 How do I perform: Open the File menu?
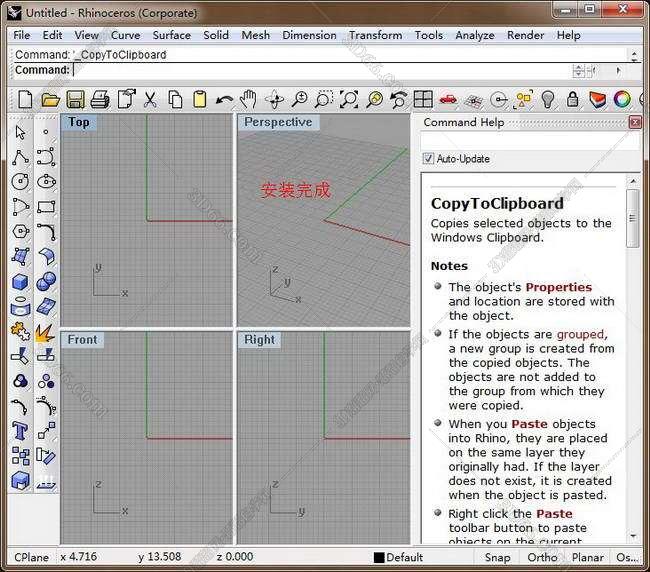pos(22,35)
